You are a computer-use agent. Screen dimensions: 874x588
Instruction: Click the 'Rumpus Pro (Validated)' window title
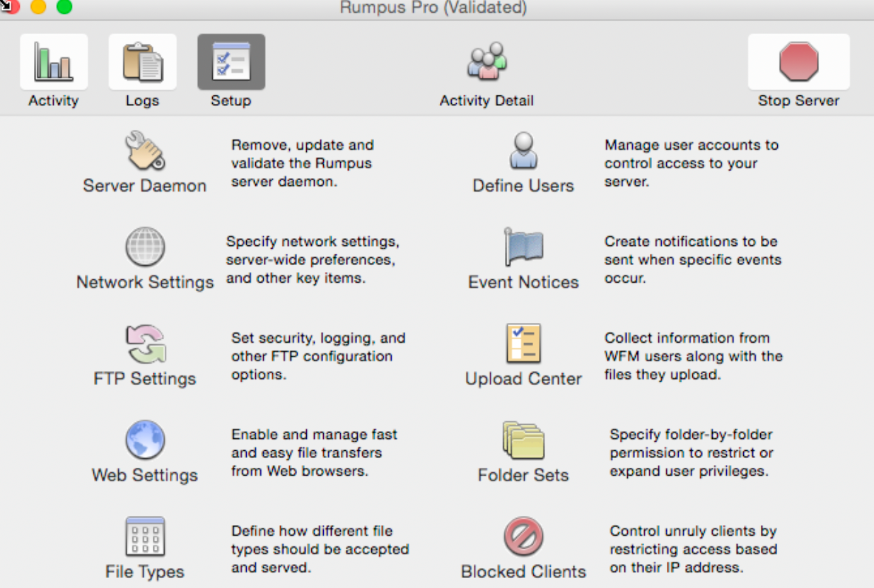(x=433, y=8)
